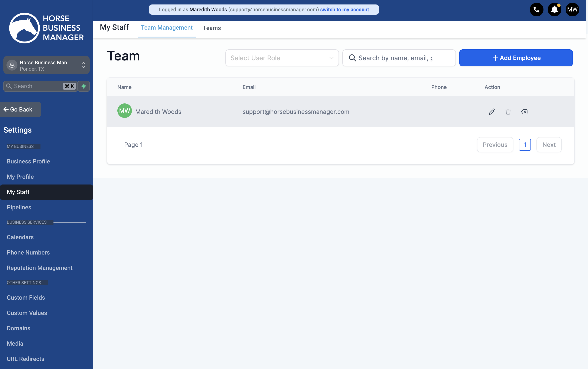
Task: Click the Phone column header
Action: pos(439,87)
